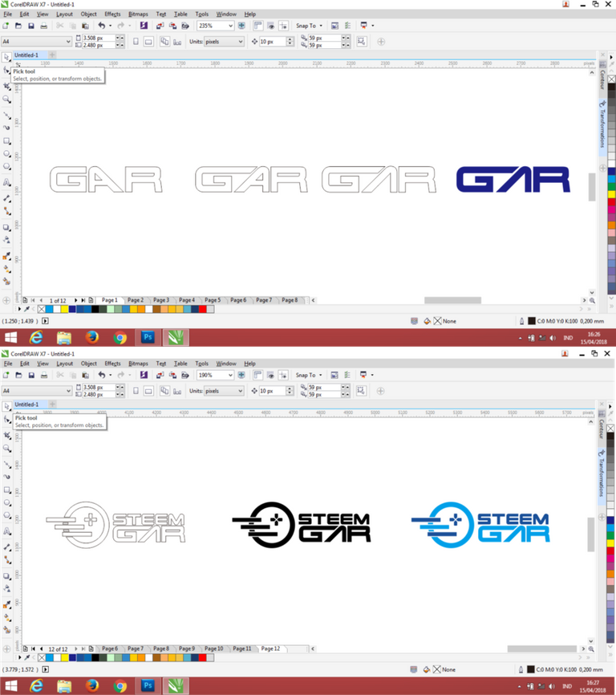The height and width of the screenshot is (695, 616).
Task: Toggle Portrait orientation in upper window
Action: [x=136, y=42]
